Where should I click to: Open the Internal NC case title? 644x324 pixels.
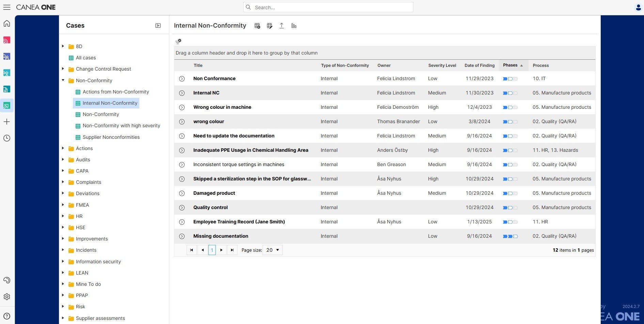(206, 93)
